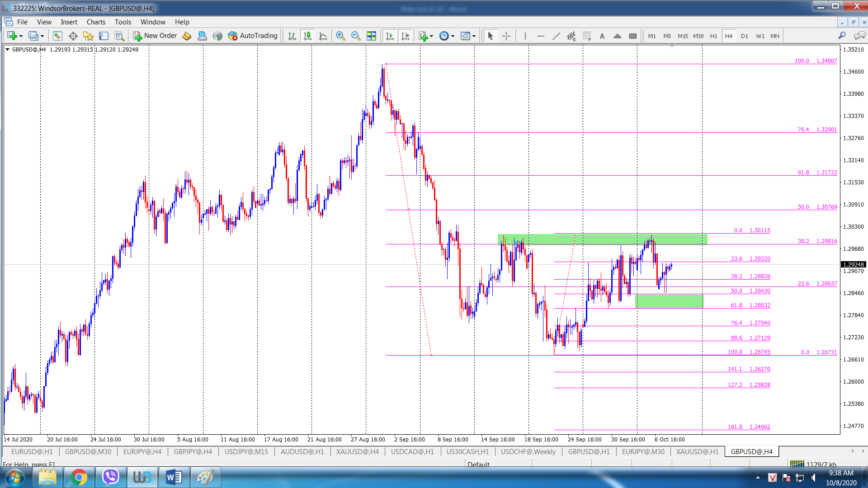Open Microsoft Word from taskbar
Image resolution: width=868 pixels, height=488 pixels.
point(174,477)
